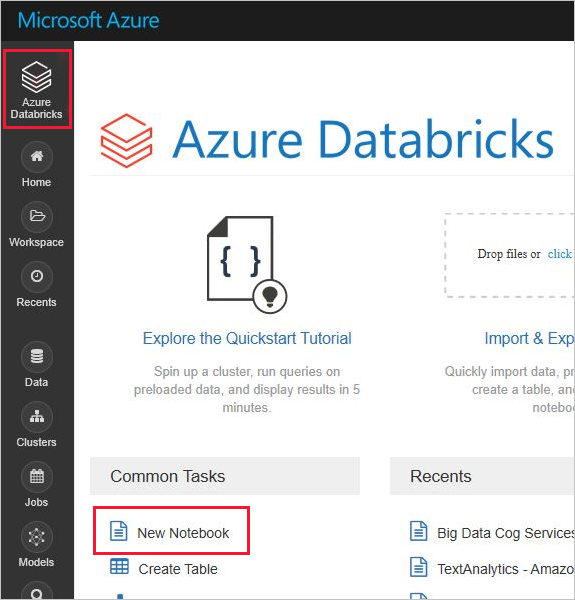Click the Quickstart Tutorial document icon
This screenshot has width=575, height=600.
click(x=247, y=264)
